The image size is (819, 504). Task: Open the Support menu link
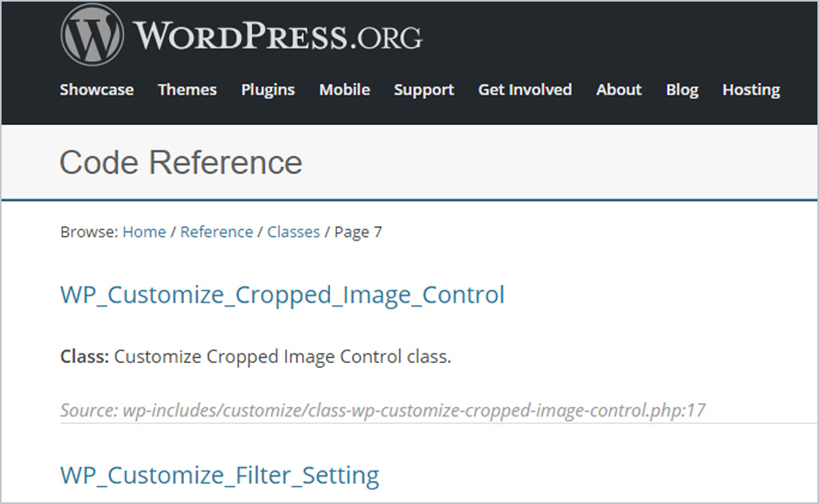pyautogui.click(x=424, y=90)
